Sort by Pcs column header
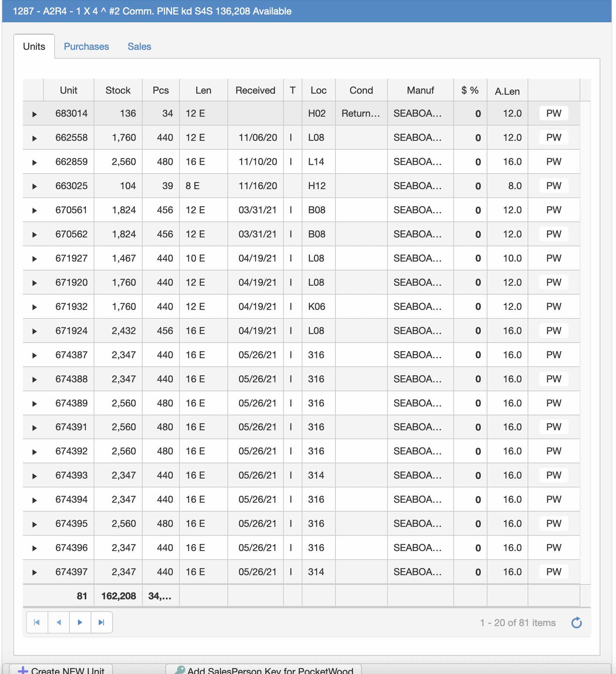The height and width of the screenshot is (674, 616). click(x=161, y=90)
